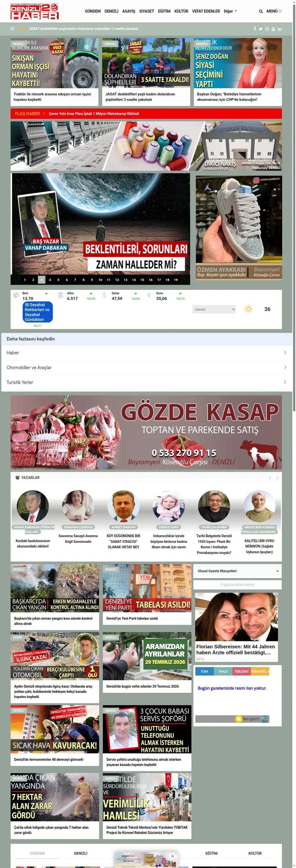The height and width of the screenshot is (868, 296).
Task: Open DENİZLİ in top navigation
Action: tap(111, 11)
